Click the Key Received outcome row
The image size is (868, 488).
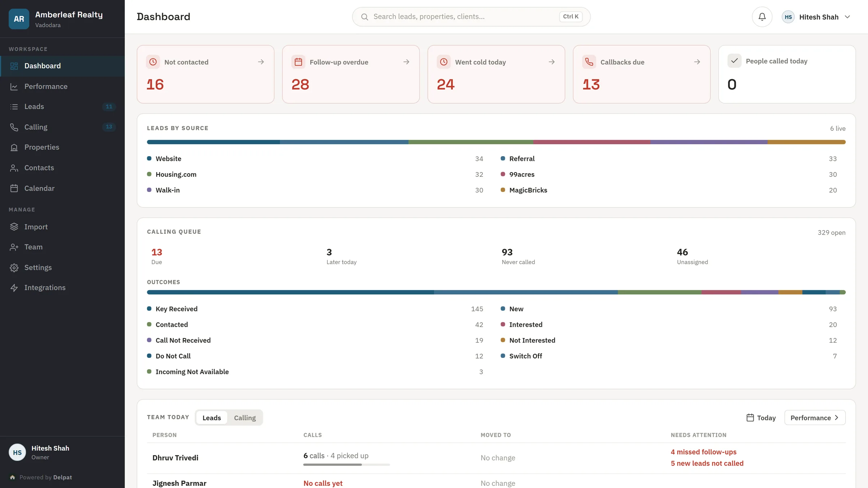315,309
